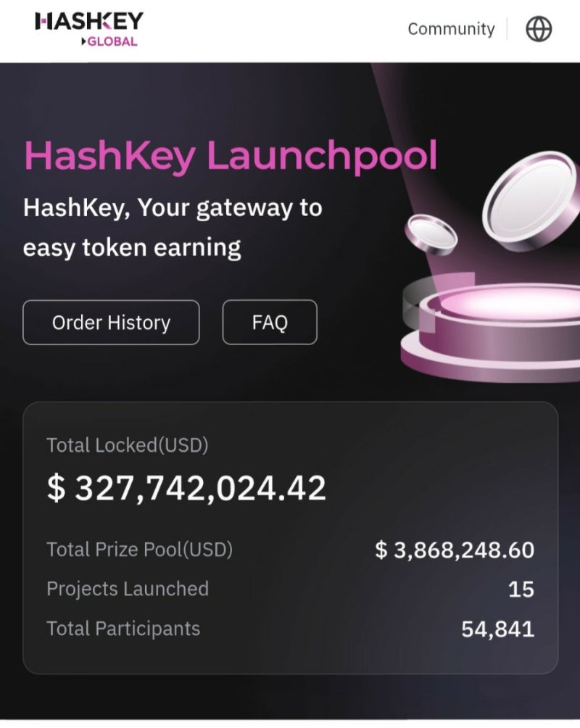580x728 pixels.
Task: Select the Projects Launched label
Action: point(128,590)
